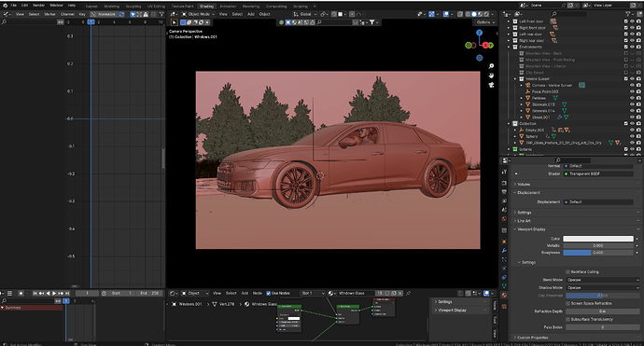Open the Material properties tab icon

coord(504,295)
